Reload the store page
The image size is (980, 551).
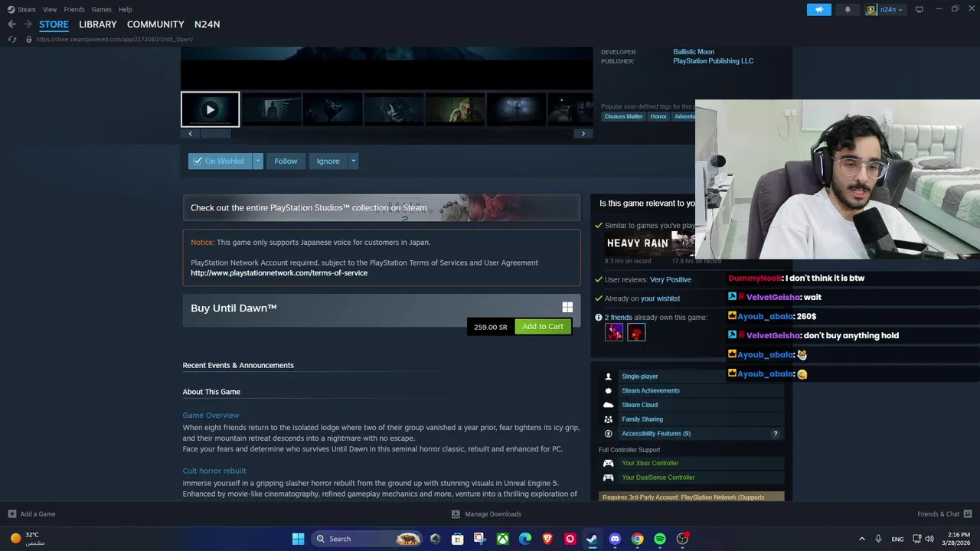tap(12, 39)
